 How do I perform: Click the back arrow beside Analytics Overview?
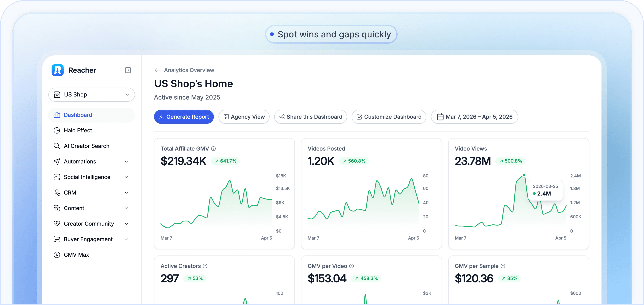[157, 70]
